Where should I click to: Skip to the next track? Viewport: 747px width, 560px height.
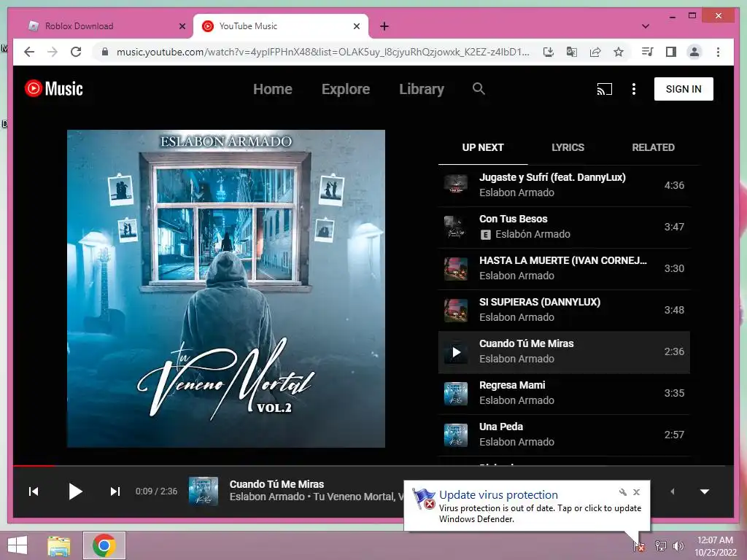(x=115, y=491)
